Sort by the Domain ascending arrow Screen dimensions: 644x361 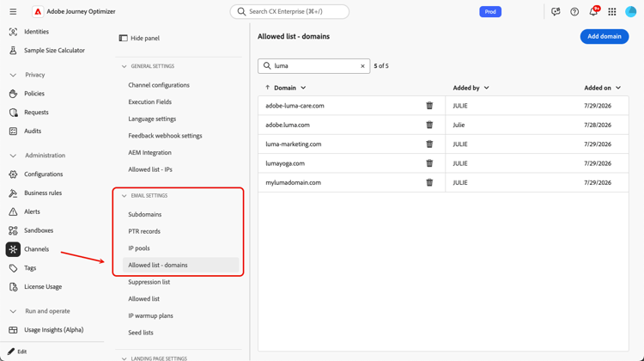[x=267, y=88]
